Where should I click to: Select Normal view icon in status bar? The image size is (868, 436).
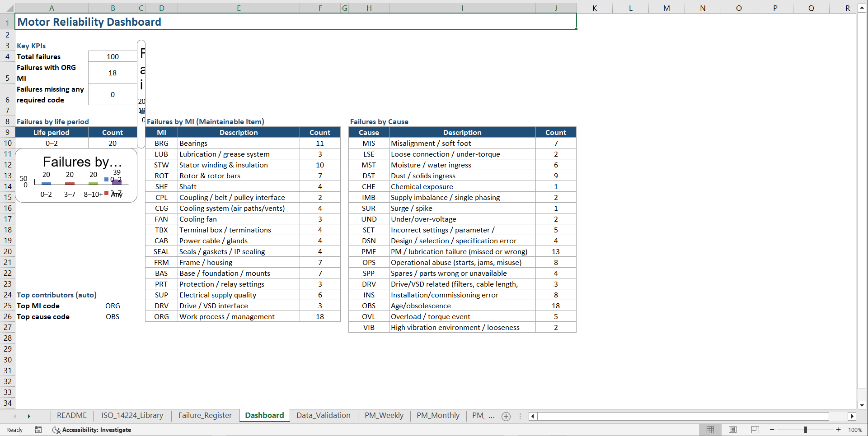710,430
